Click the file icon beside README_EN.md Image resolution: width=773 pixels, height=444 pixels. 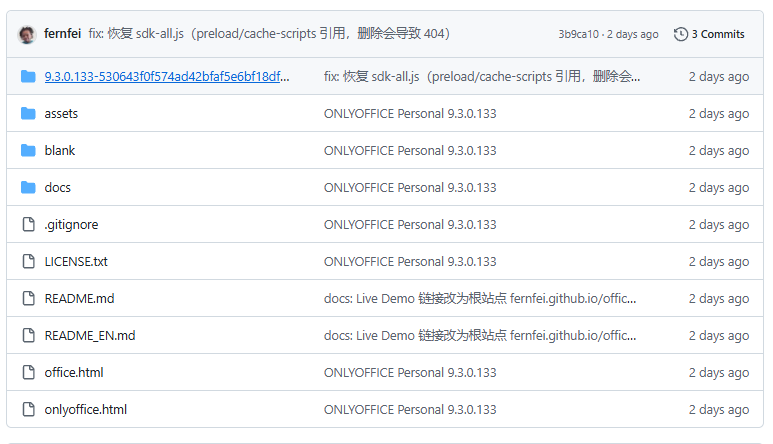coord(29,335)
